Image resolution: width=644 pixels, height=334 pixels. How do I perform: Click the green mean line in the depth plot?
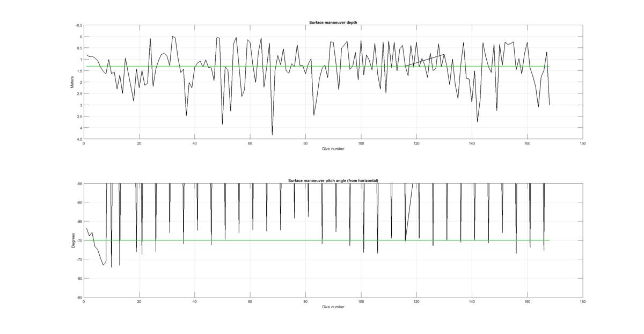click(318, 66)
